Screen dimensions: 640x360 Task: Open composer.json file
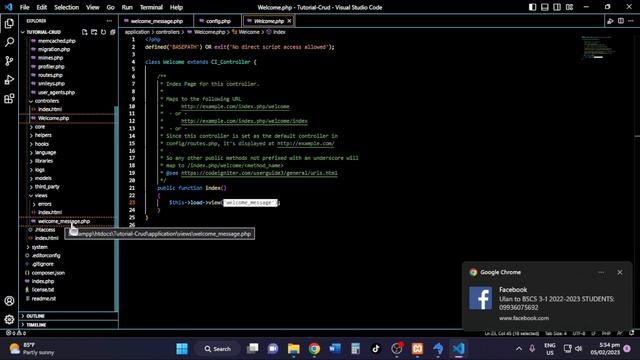click(x=48, y=273)
